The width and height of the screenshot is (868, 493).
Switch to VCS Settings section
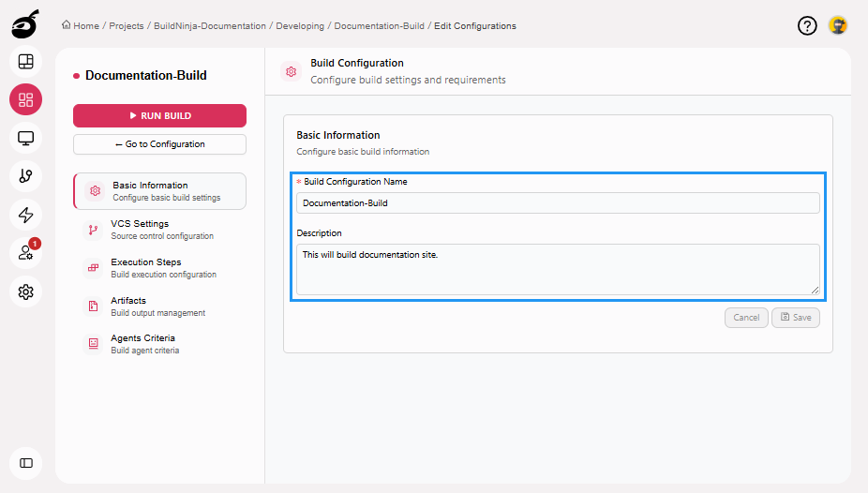click(x=159, y=230)
